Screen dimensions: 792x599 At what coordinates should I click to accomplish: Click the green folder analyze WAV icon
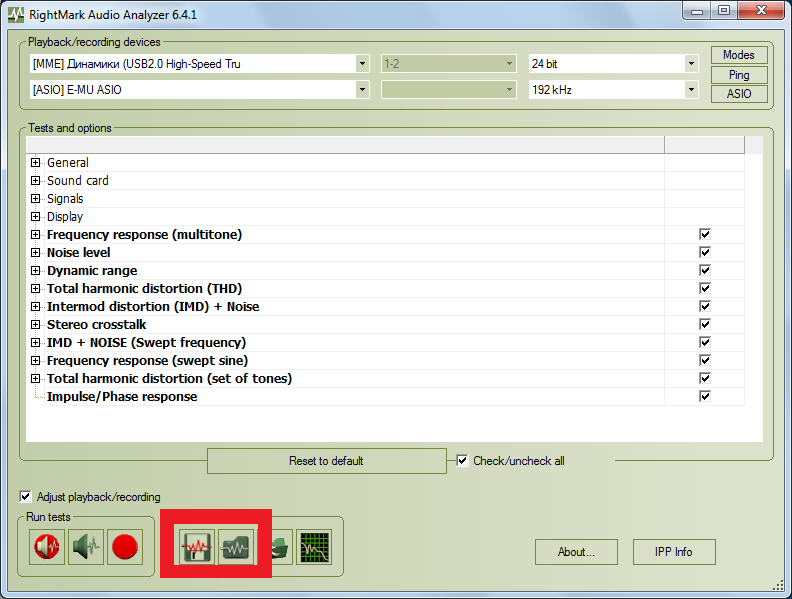236,546
